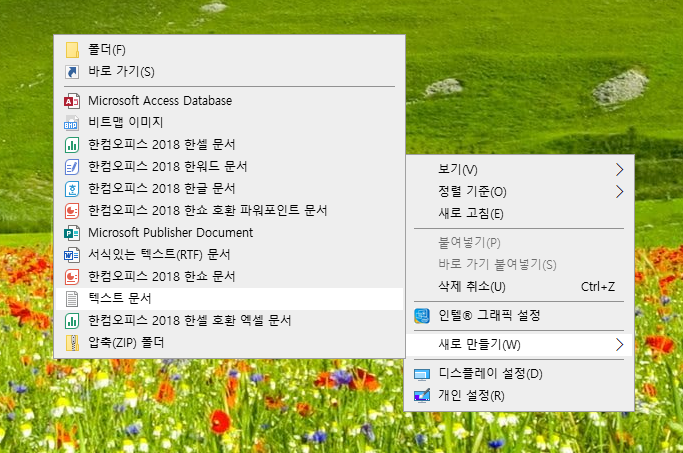This screenshot has height=453, width=683.
Task: Create a Microsoft Access Database
Action: pos(230,101)
